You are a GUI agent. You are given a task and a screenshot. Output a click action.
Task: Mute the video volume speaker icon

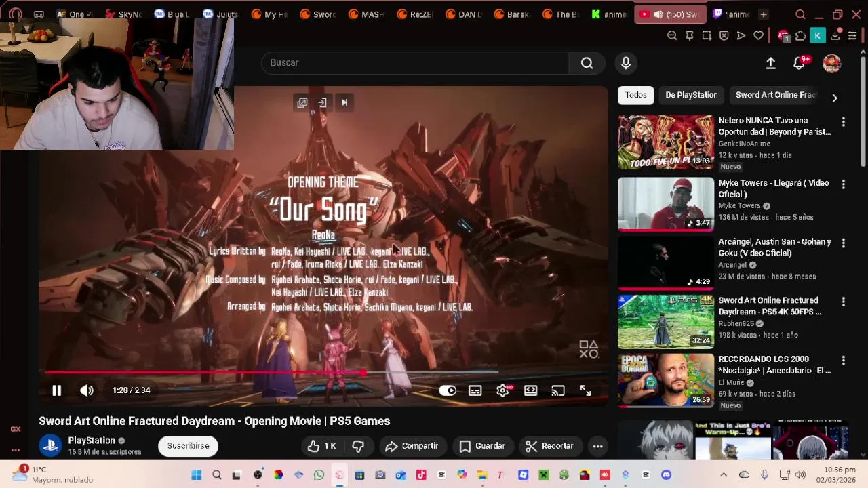click(x=87, y=390)
